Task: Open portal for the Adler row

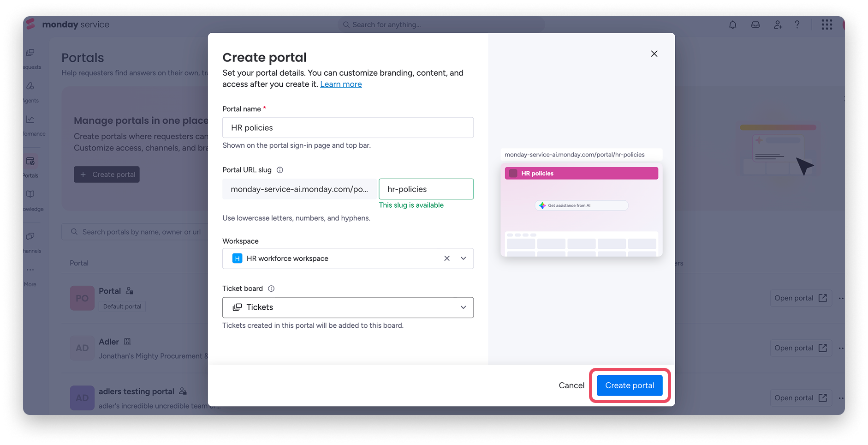Action: 801,348
